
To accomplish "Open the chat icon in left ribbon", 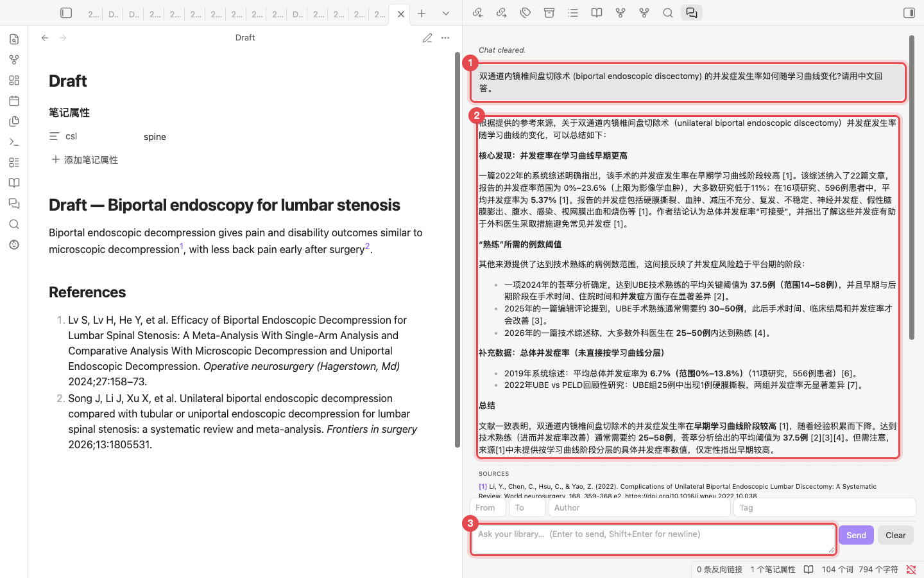I will coord(14,204).
